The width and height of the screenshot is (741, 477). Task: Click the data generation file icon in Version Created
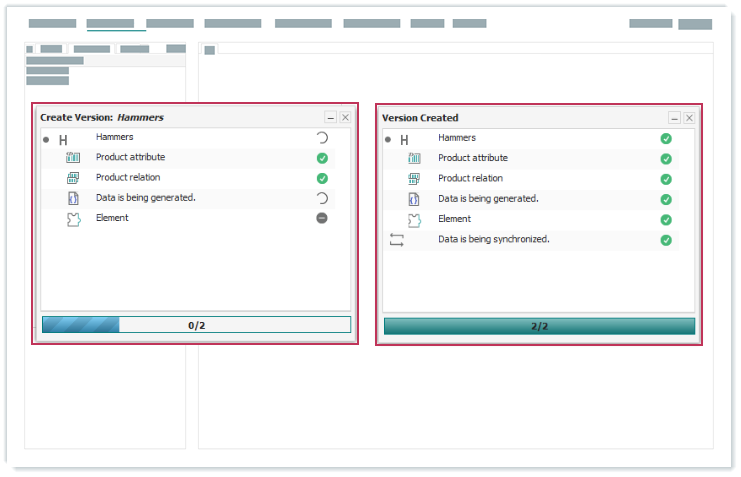(x=414, y=199)
